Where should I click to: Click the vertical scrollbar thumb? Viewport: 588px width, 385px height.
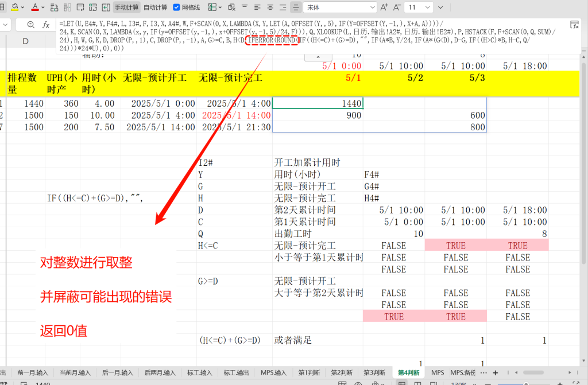[584, 163]
